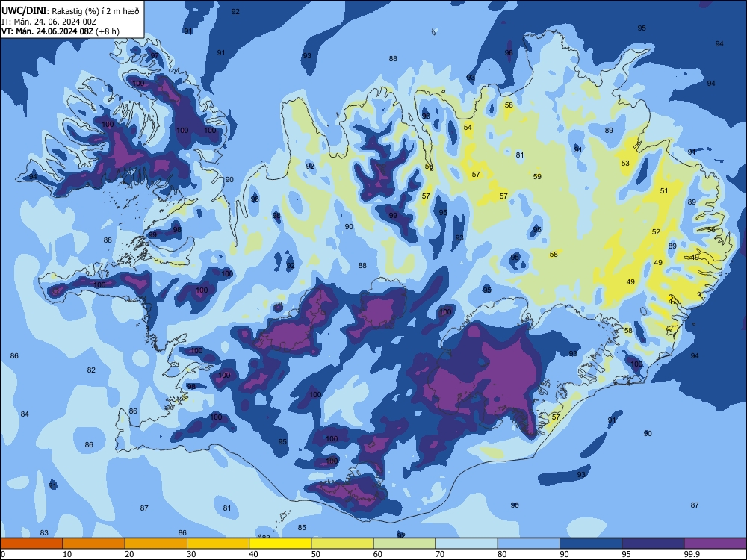Click the purple legend swatch above 99.9

pyautogui.click(x=715, y=544)
